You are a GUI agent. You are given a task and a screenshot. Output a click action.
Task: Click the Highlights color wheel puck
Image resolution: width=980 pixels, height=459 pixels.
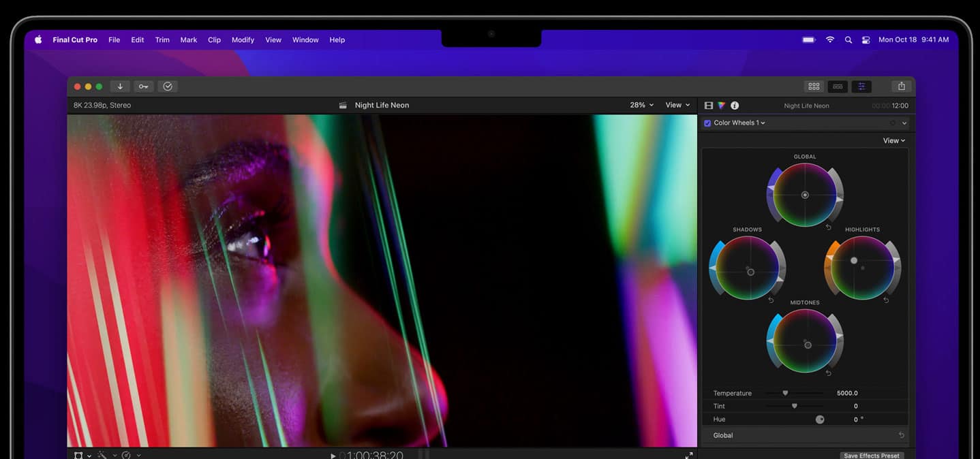coord(854,261)
